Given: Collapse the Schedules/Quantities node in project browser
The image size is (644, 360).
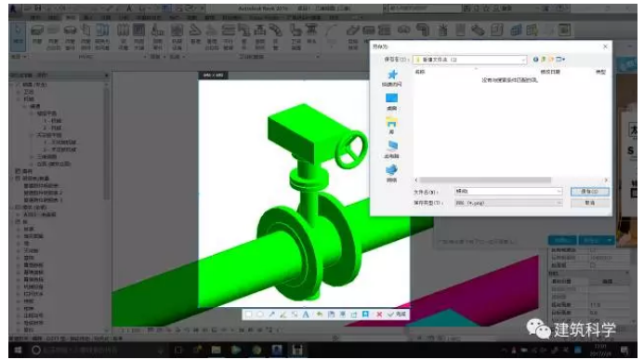Looking at the screenshot, I should click(18, 179).
